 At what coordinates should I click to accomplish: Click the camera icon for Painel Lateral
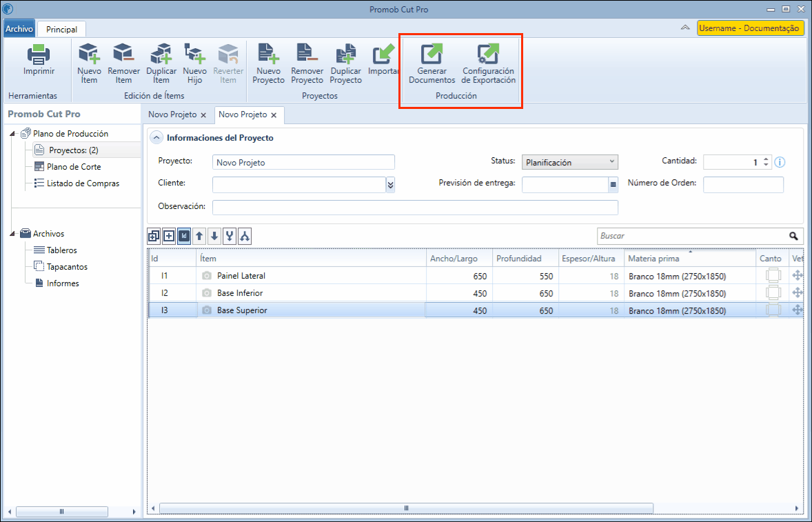click(207, 276)
